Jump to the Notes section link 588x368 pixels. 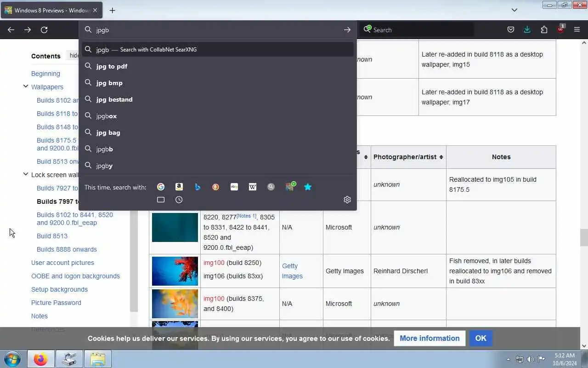(x=40, y=316)
